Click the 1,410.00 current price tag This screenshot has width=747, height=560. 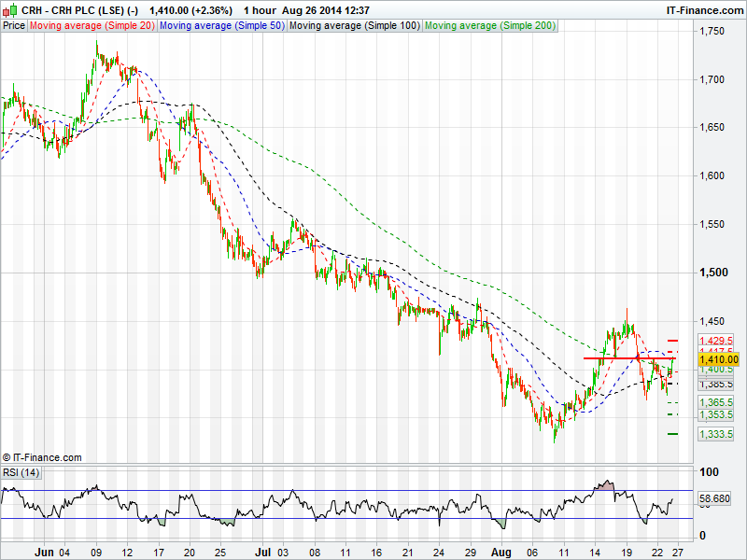click(718, 358)
